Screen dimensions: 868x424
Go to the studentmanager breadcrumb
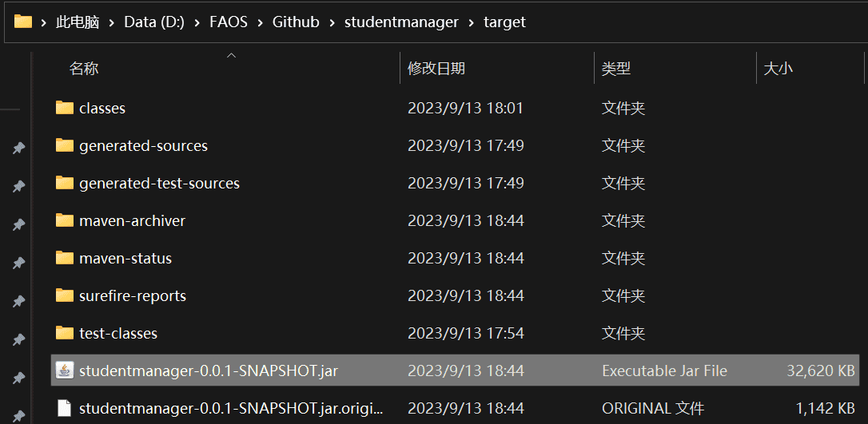coord(402,22)
